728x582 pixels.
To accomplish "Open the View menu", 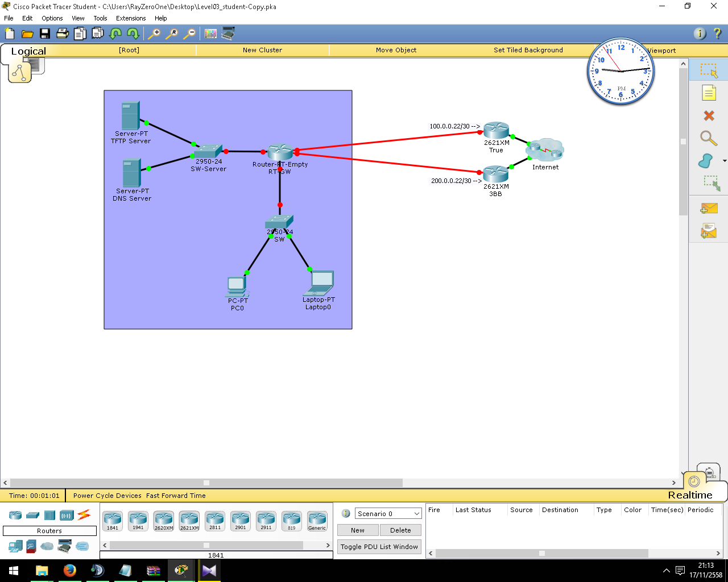I will pos(78,18).
